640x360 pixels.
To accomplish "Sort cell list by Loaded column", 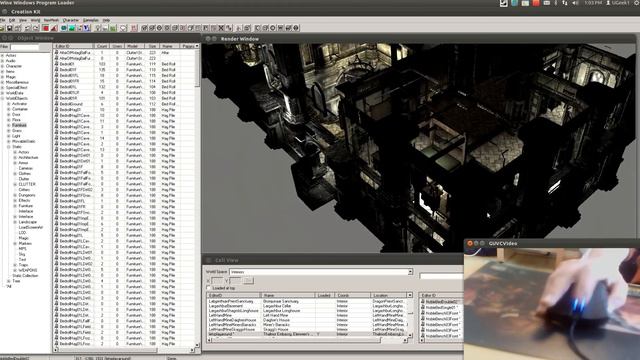I will click(x=324, y=295).
